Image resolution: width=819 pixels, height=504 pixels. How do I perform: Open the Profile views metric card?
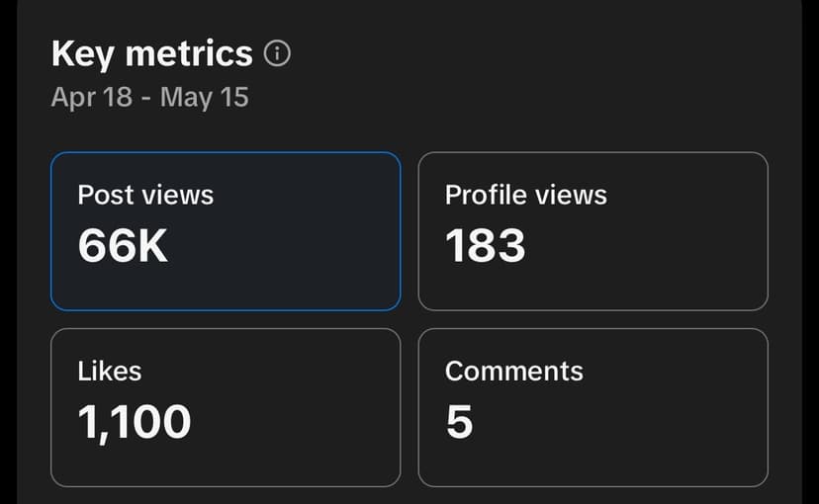(592, 231)
